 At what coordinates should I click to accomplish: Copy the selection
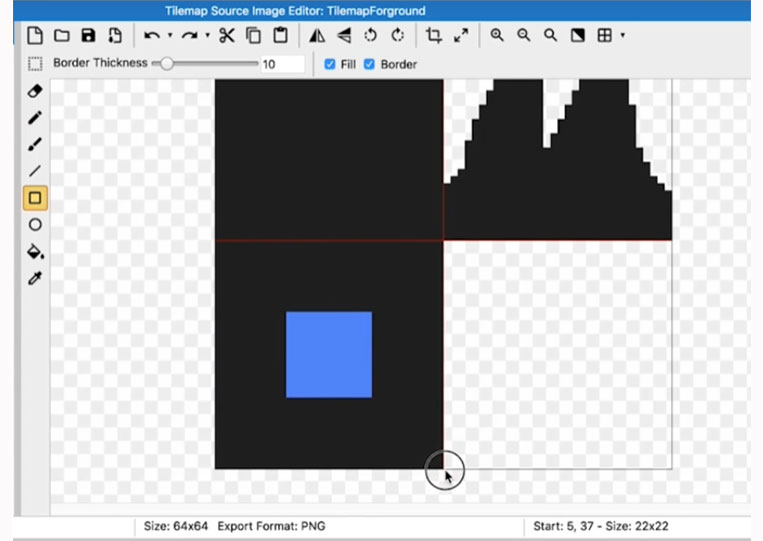click(254, 36)
